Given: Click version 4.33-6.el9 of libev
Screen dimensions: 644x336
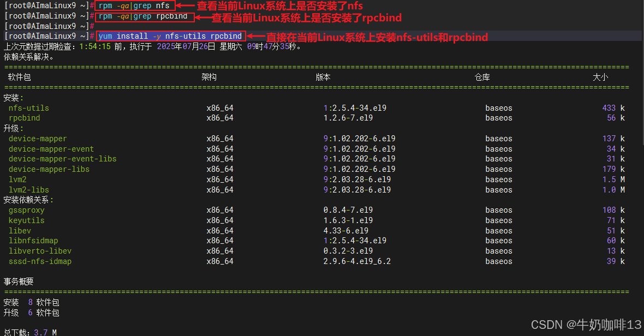Looking at the screenshot, I should tap(346, 231).
